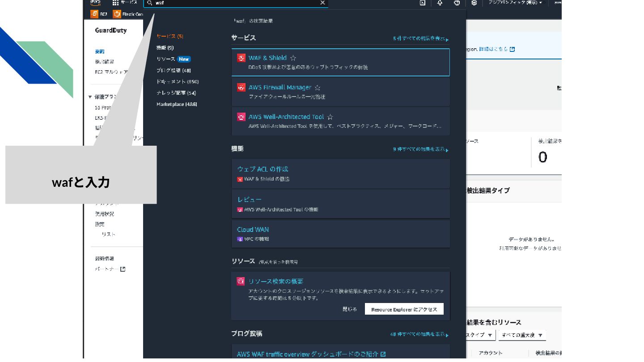Viewport: 644px width, 362px height.
Task: Open 設定 in GuardDuty sidebar
Action: pyautogui.click(x=100, y=224)
